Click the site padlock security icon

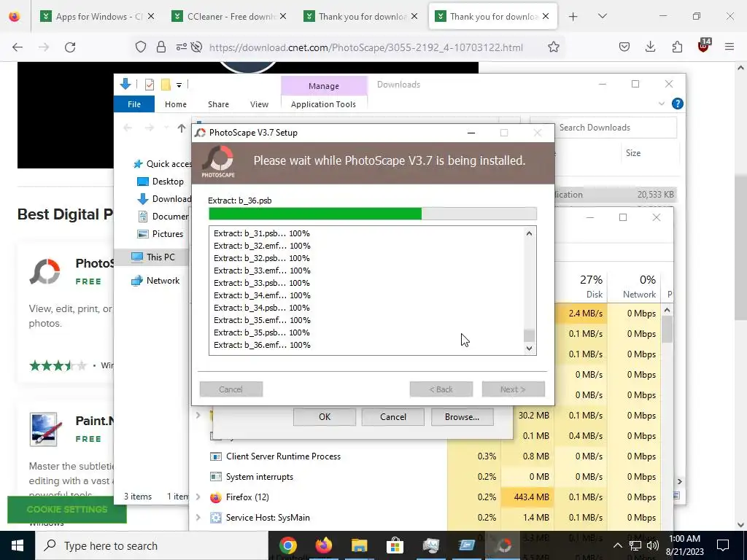coord(161,47)
